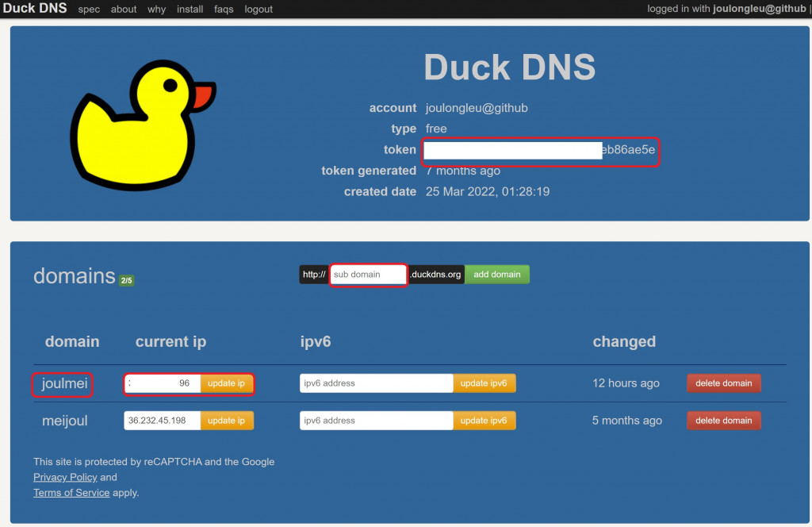
Task: Click the add domain button
Action: click(x=496, y=275)
